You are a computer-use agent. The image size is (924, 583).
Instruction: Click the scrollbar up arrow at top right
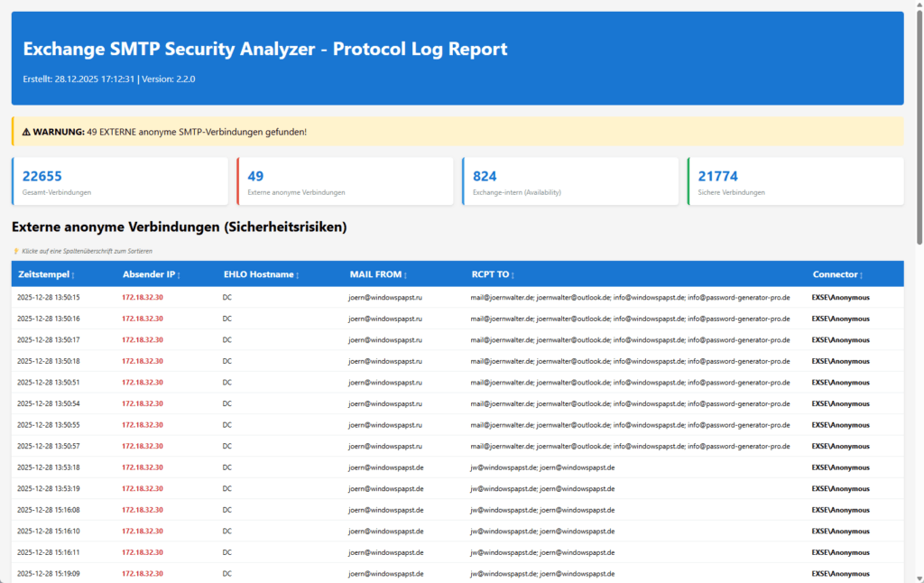pos(918,6)
